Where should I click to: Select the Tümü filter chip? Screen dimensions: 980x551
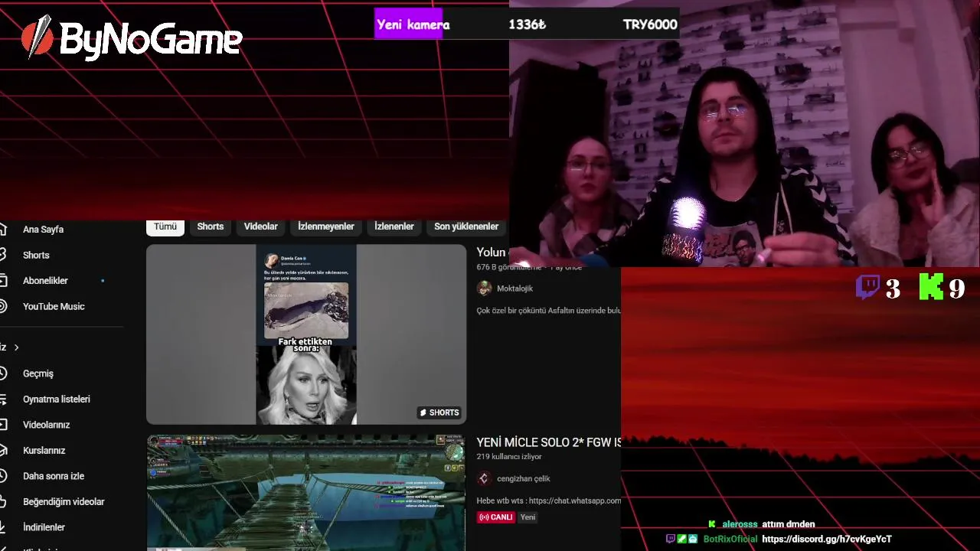[x=165, y=227]
